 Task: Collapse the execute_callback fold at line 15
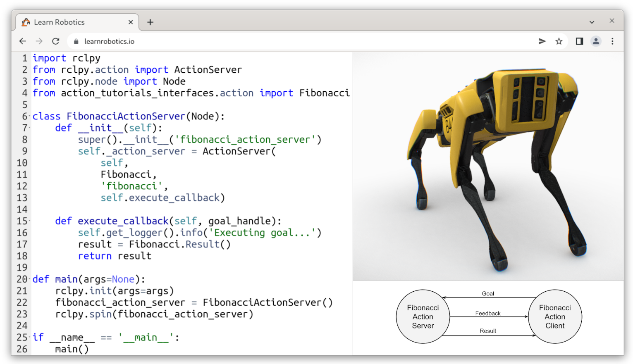30,221
